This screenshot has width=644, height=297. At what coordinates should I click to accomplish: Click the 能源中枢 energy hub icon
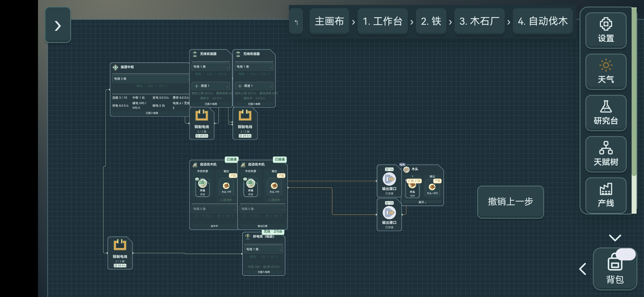click(x=115, y=67)
